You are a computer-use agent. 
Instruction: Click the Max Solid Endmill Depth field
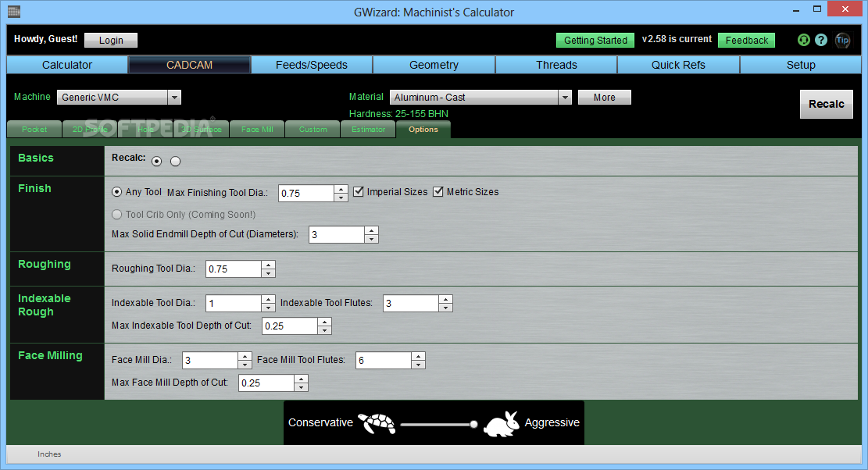(338, 234)
